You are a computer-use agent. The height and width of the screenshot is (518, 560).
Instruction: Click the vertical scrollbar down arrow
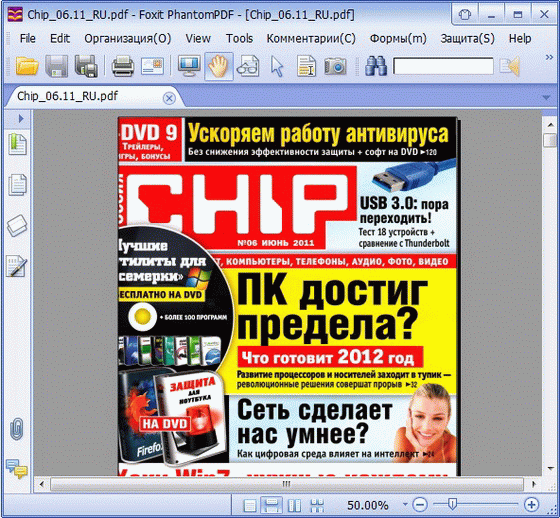550,468
